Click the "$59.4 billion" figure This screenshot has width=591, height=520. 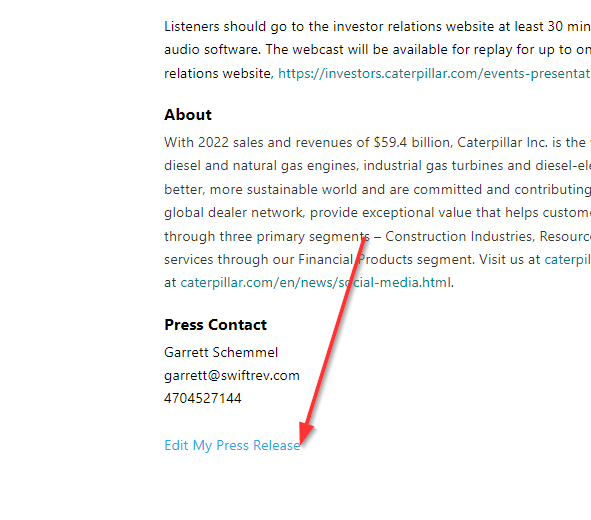pyautogui.click(x=413, y=142)
